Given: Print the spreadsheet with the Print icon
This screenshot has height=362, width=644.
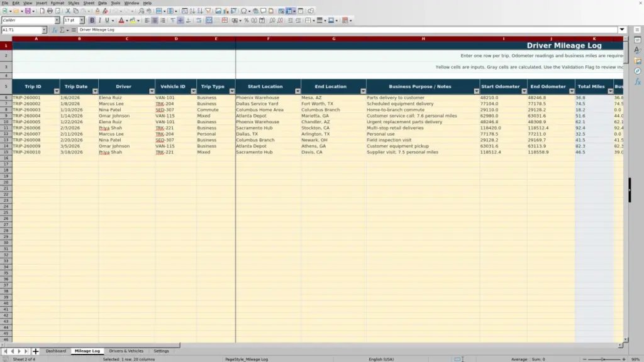Looking at the screenshot, I should [50, 11].
